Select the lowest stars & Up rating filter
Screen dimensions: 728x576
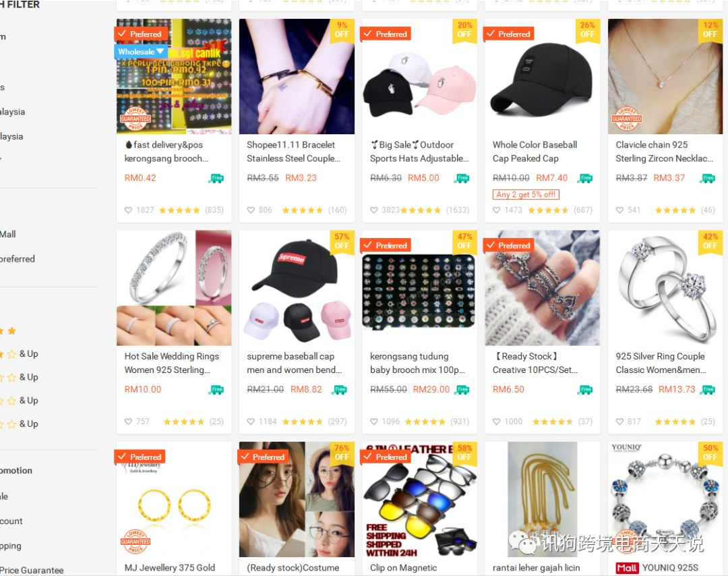pyautogui.click(x=19, y=424)
